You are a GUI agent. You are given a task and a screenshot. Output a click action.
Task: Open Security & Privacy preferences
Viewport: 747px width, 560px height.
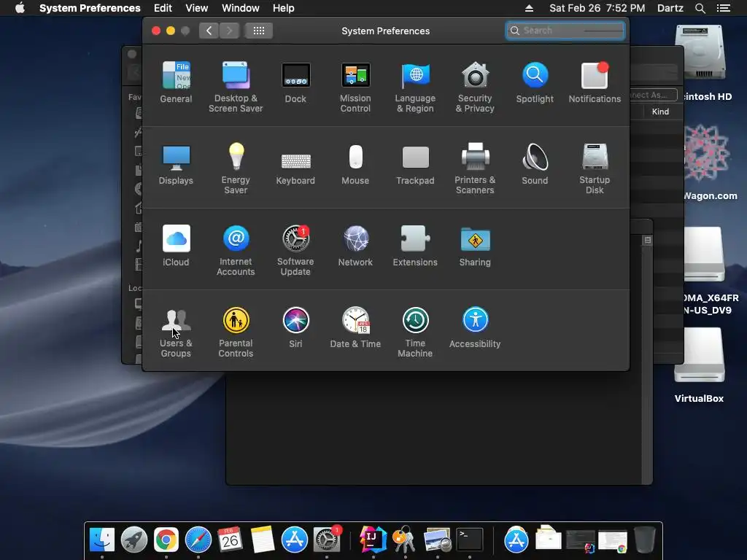pyautogui.click(x=475, y=87)
